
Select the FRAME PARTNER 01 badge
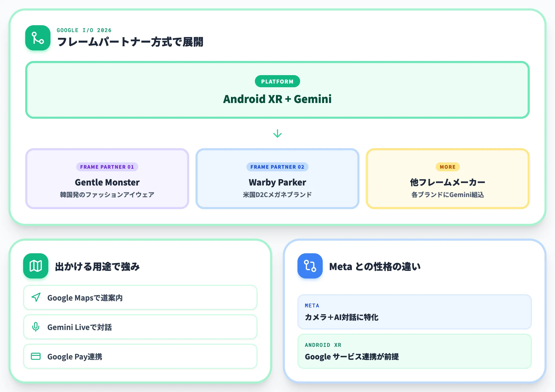click(x=107, y=167)
